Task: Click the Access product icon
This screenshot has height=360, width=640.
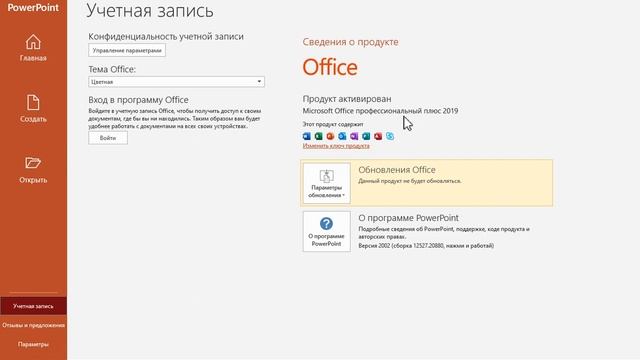Action: pyautogui.click(x=378, y=136)
